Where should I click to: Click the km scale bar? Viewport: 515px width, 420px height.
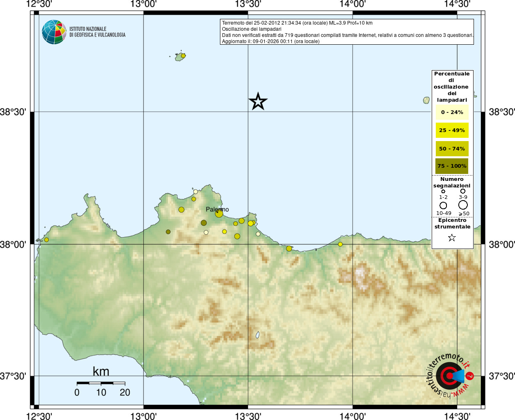tap(101, 383)
